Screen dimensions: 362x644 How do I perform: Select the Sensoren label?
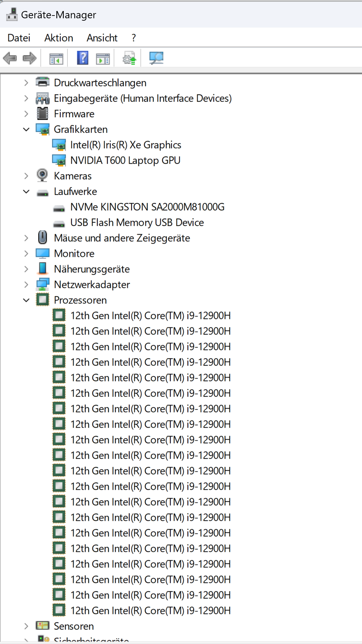point(74,626)
